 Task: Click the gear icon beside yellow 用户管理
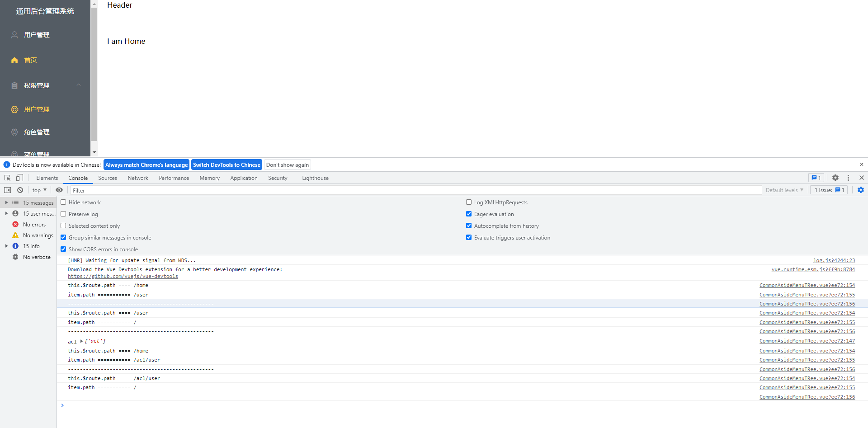point(14,109)
